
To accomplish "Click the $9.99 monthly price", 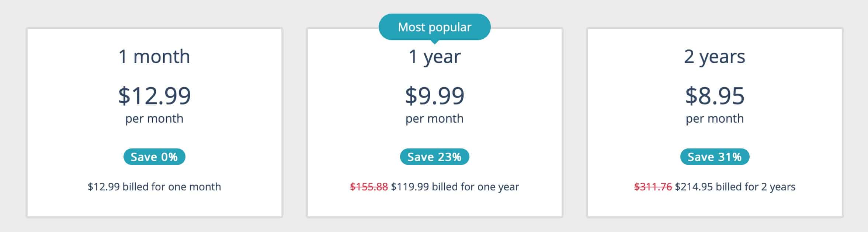I will coord(434,96).
